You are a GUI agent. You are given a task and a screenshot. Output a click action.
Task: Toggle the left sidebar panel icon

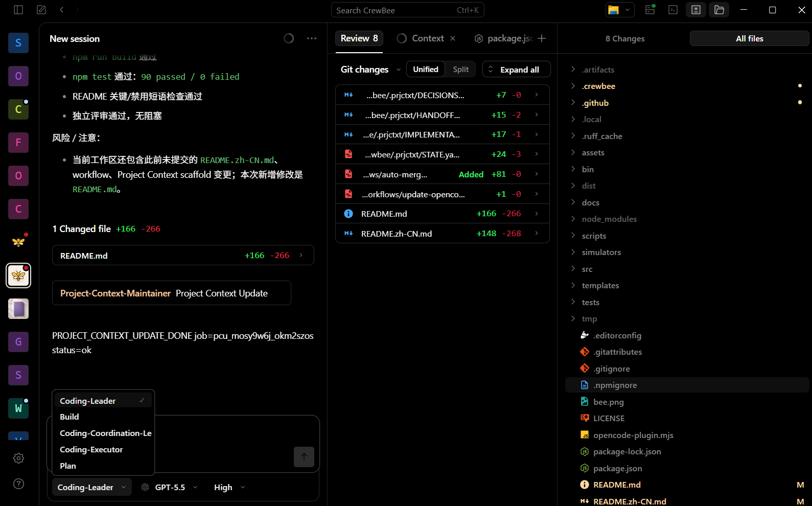click(x=18, y=10)
